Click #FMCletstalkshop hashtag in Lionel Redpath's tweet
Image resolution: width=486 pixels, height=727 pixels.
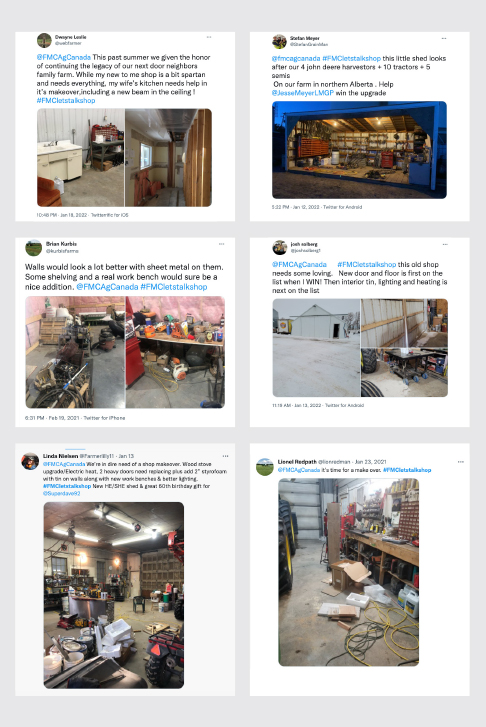click(407, 470)
